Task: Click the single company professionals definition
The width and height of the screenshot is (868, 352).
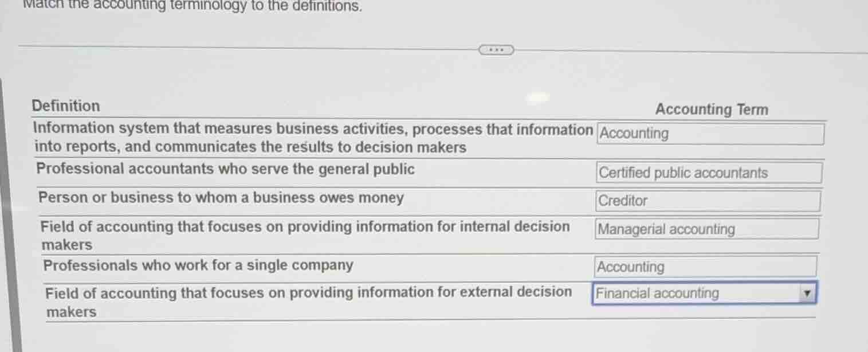Action: point(198,265)
